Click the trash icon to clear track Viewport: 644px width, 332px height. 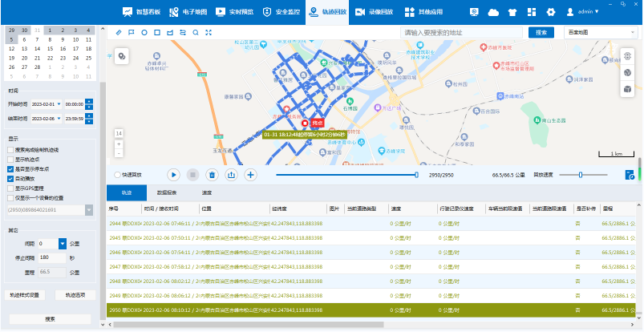tap(212, 174)
